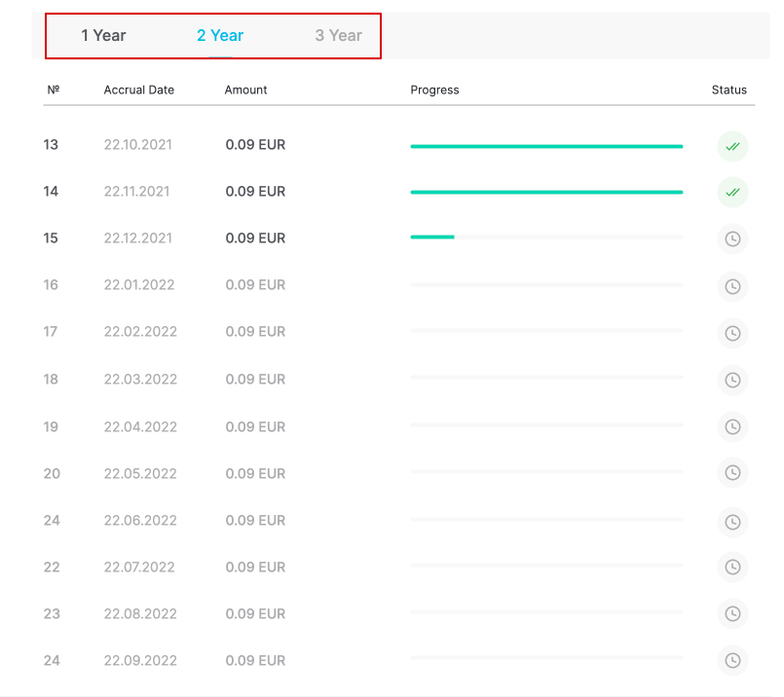Select the 2 Year tab
Screen dimensions: 784x697
click(x=220, y=36)
